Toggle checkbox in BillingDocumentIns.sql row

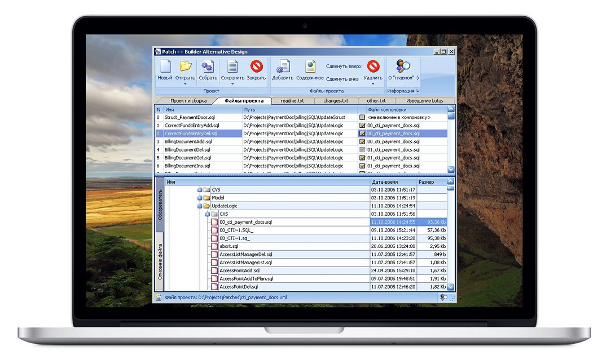pyautogui.click(x=362, y=166)
